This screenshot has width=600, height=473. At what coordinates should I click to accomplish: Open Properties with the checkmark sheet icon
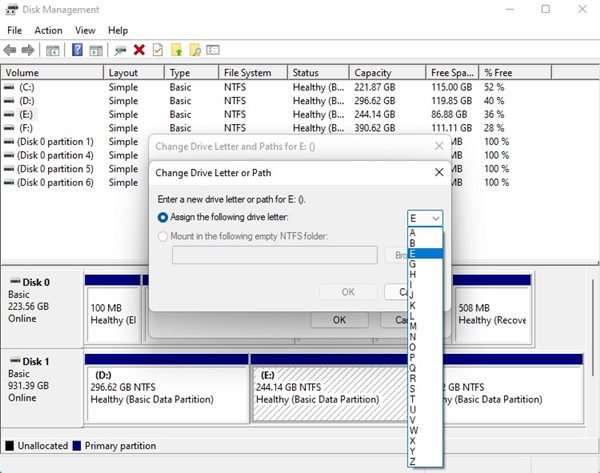tap(157, 50)
